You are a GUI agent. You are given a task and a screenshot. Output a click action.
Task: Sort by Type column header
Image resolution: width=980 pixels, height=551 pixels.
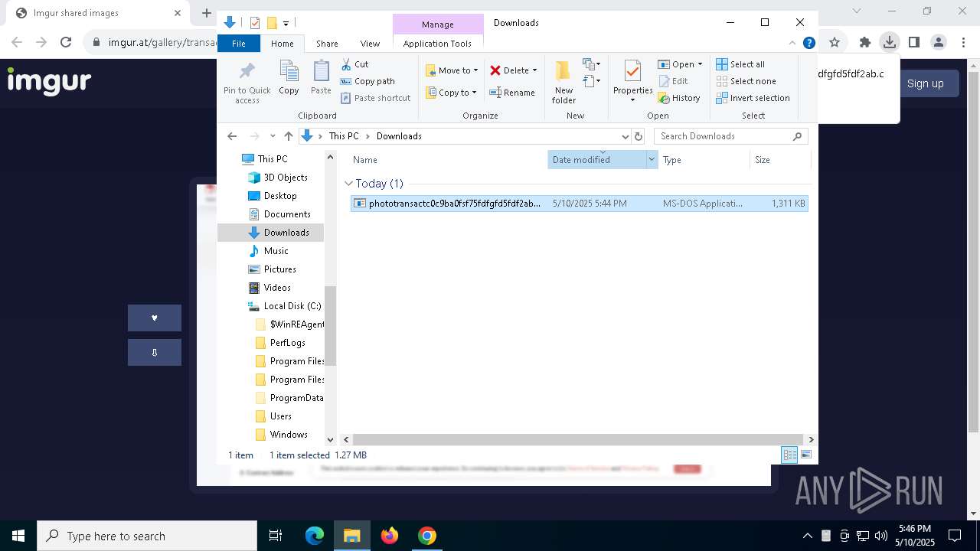(x=672, y=159)
